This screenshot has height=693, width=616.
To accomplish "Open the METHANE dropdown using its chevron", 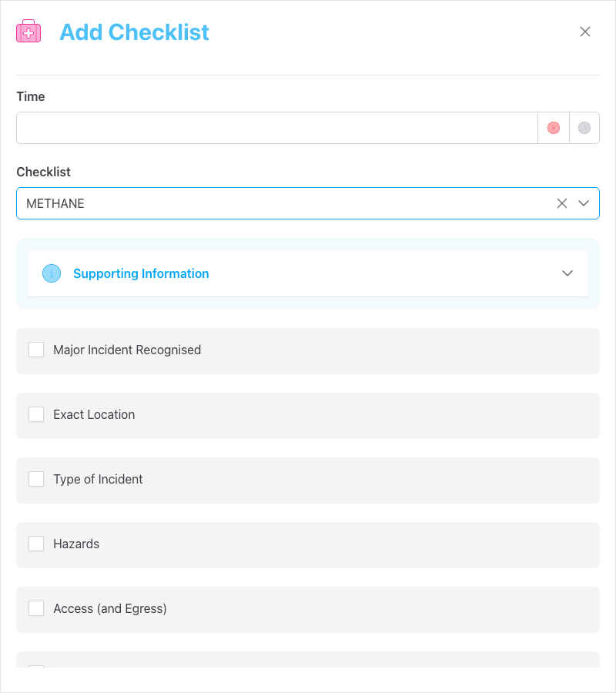I will [584, 203].
